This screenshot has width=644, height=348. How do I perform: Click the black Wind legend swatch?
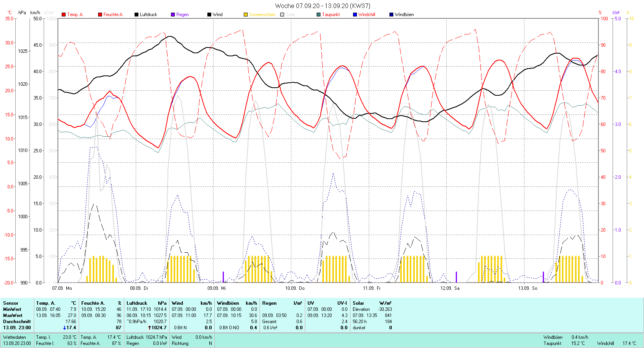pyautogui.click(x=209, y=15)
